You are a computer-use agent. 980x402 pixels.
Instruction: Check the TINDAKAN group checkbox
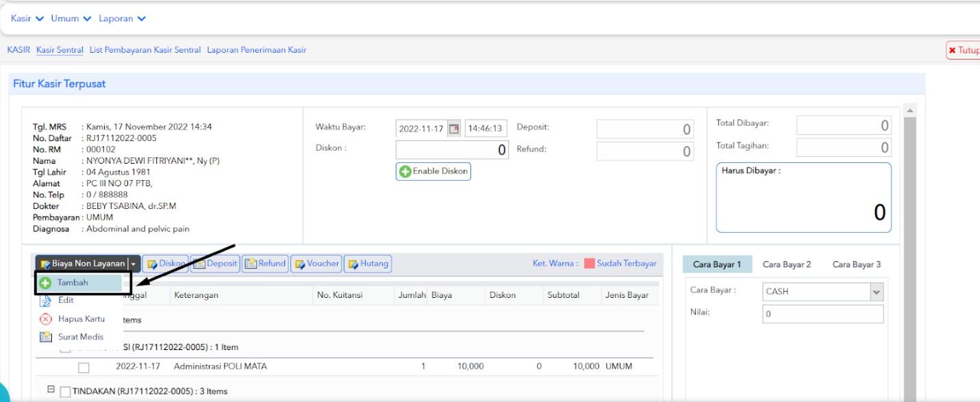click(x=66, y=392)
